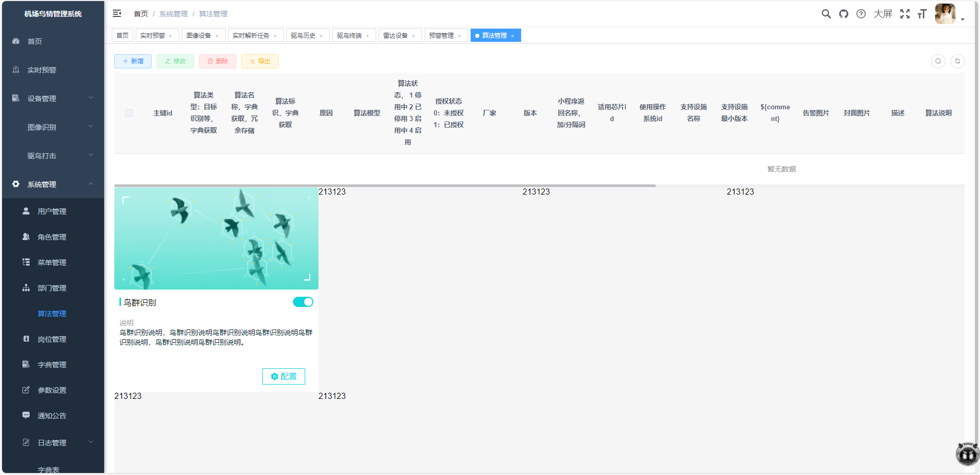Open 算法管理 in the sidebar

click(x=52, y=314)
